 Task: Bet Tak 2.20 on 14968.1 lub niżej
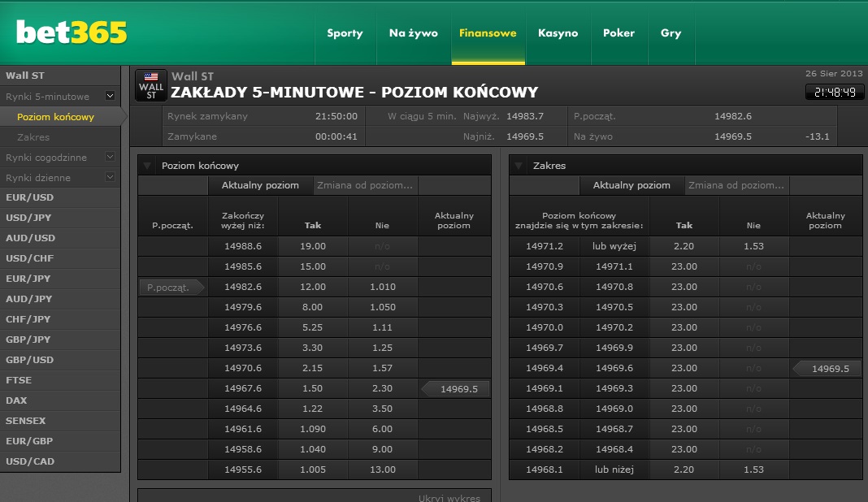pos(684,470)
